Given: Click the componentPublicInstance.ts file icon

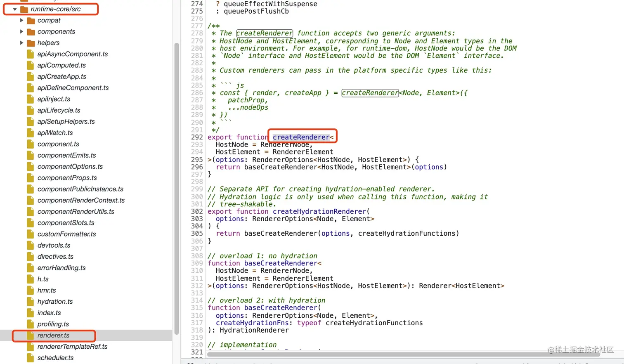Looking at the screenshot, I should click(30, 189).
